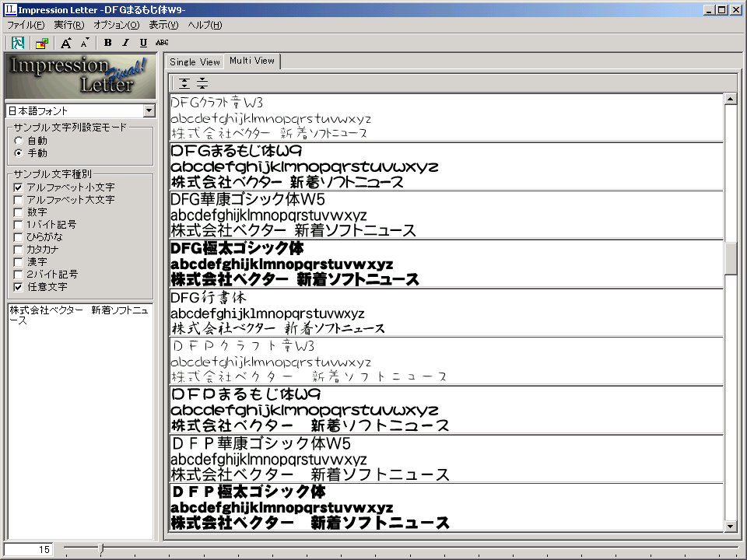Screen dimensions: 747x560
Task: Open the 日本語フォント dropdown
Action: pos(149,111)
